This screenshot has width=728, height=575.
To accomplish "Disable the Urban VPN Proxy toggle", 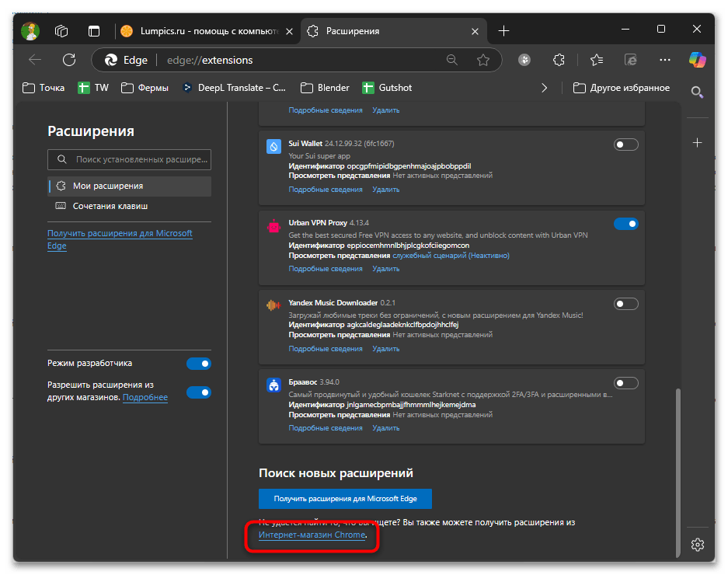I will tap(626, 224).
